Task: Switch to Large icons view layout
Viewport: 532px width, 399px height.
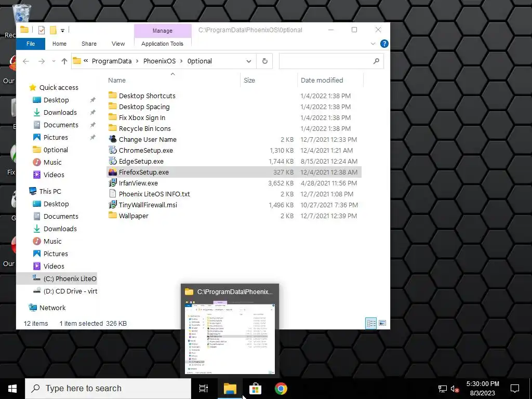Action: [382, 323]
